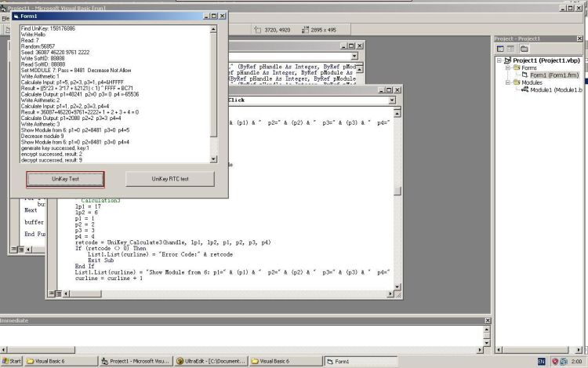Click Form1 taskbar button
The width and height of the screenshot is (588, 368).
pos(361,361)
